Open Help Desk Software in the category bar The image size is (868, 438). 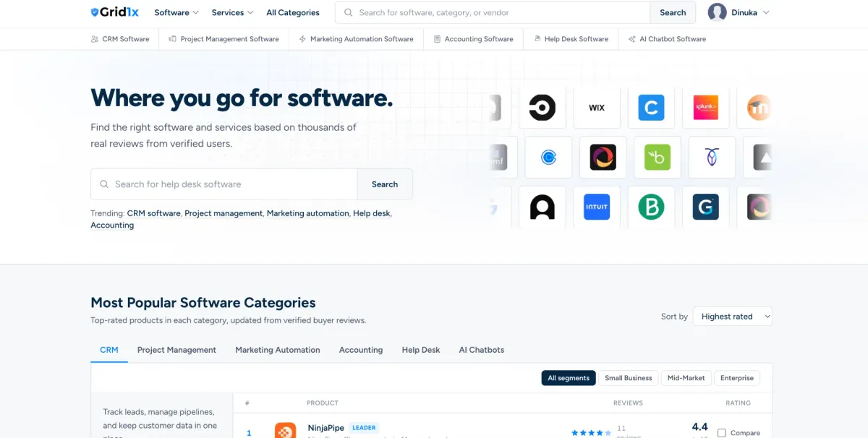pos(571,39)
